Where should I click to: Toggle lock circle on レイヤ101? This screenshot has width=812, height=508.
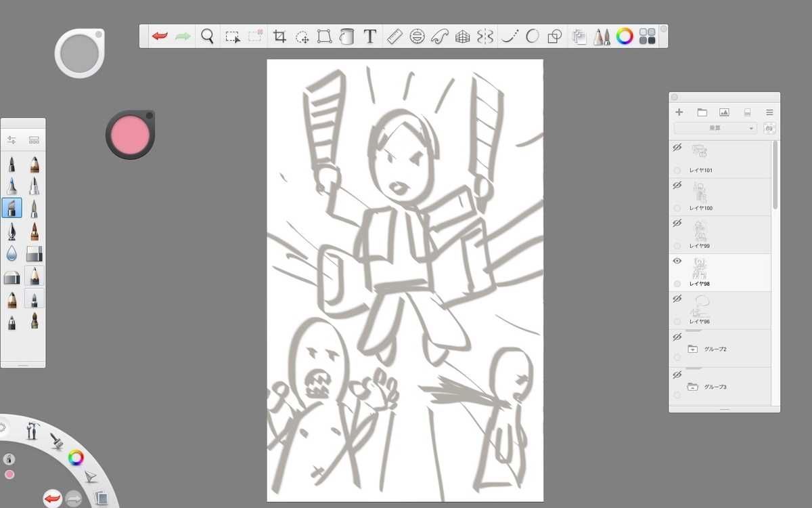tap(677, 170)
